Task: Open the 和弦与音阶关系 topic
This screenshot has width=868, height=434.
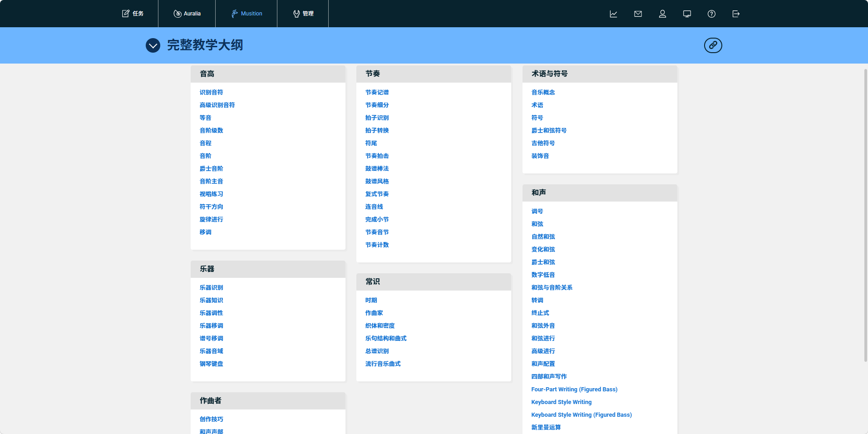Action: click(x=552, y=287)
